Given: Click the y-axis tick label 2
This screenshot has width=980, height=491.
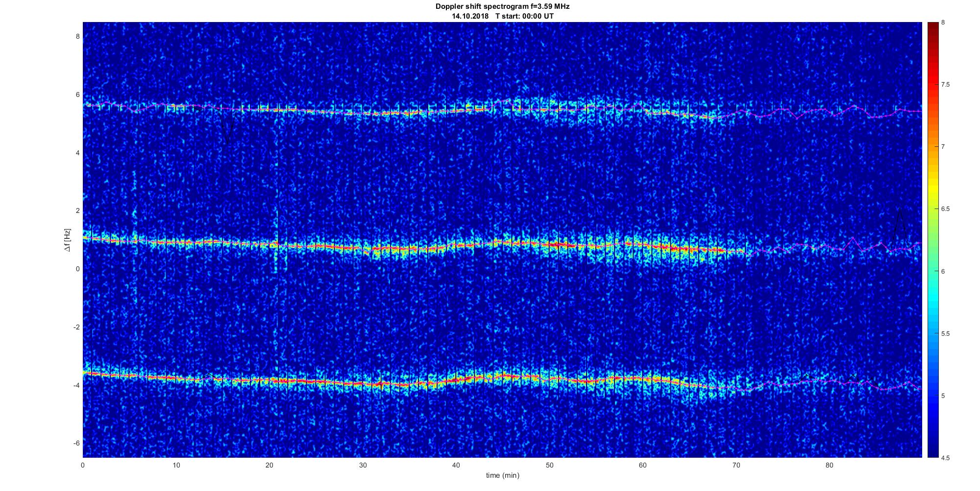Looking at the screenshot, I should tap(77, 210).
